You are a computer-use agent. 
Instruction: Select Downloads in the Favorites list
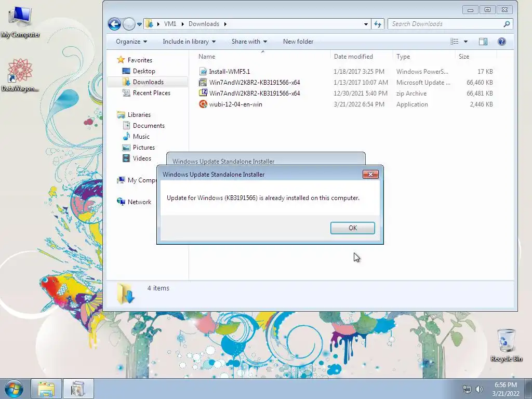[148, 82]
